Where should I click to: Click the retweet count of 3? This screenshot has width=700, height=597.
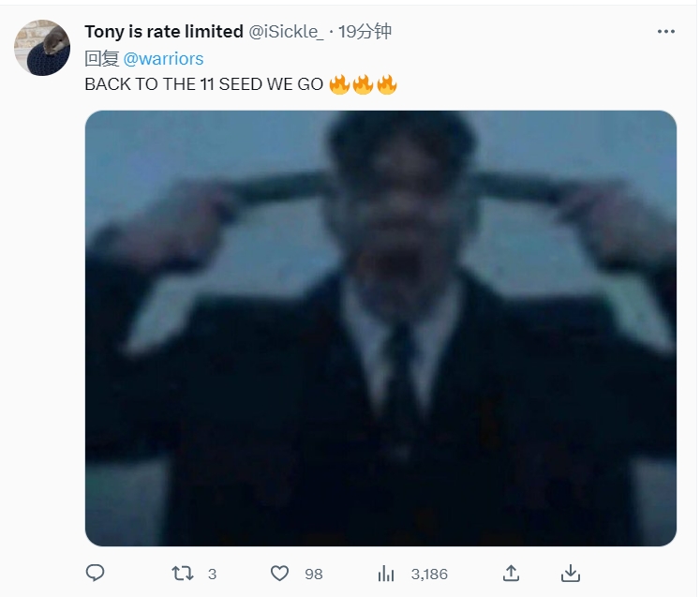tap(212, 574)
